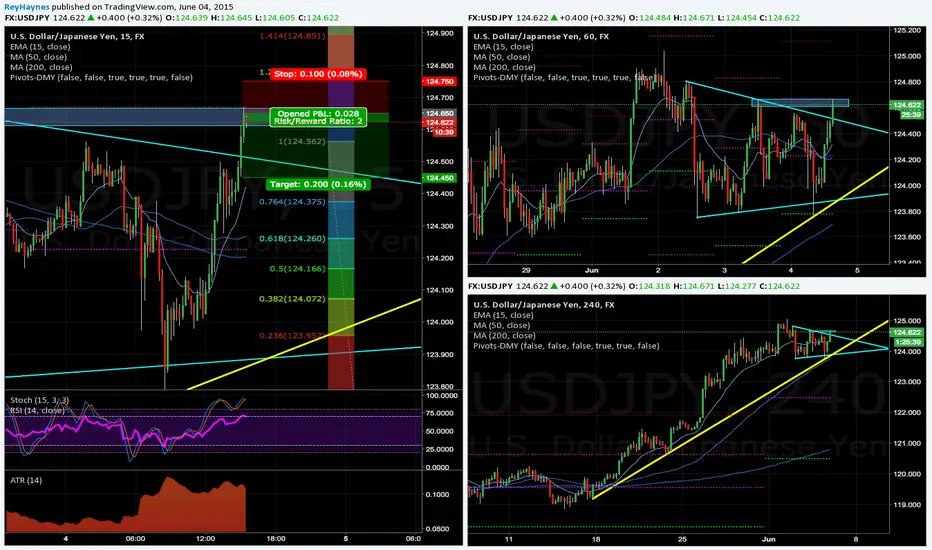Click the red 124.750 stop price tag

(x=439, y=82)
